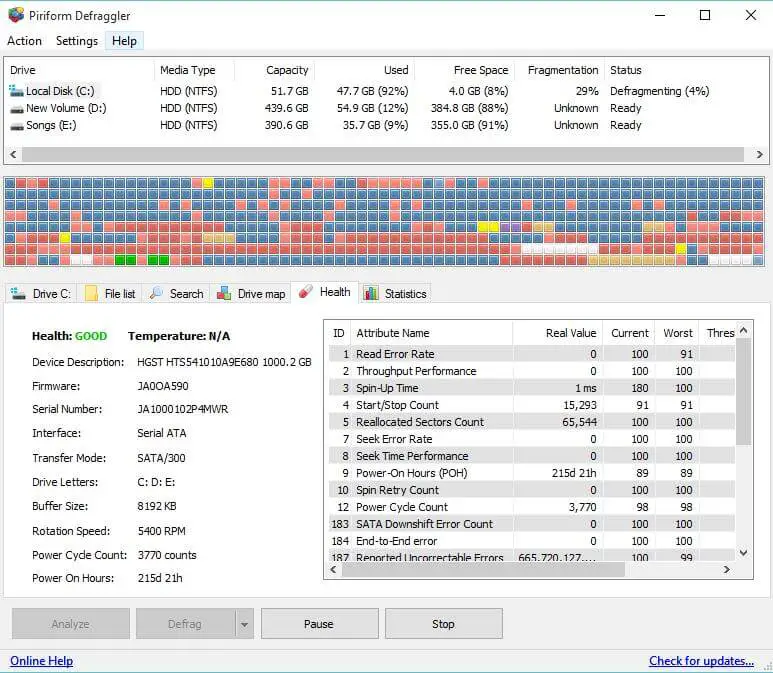Click the Piriform Defraggler app icon in title bar
Screen dimensions: 773x673
coord(16,15)
